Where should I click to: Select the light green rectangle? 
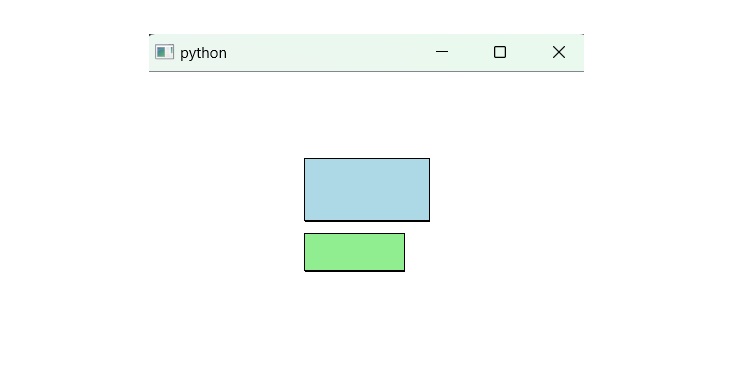click(x=354, y=252)
